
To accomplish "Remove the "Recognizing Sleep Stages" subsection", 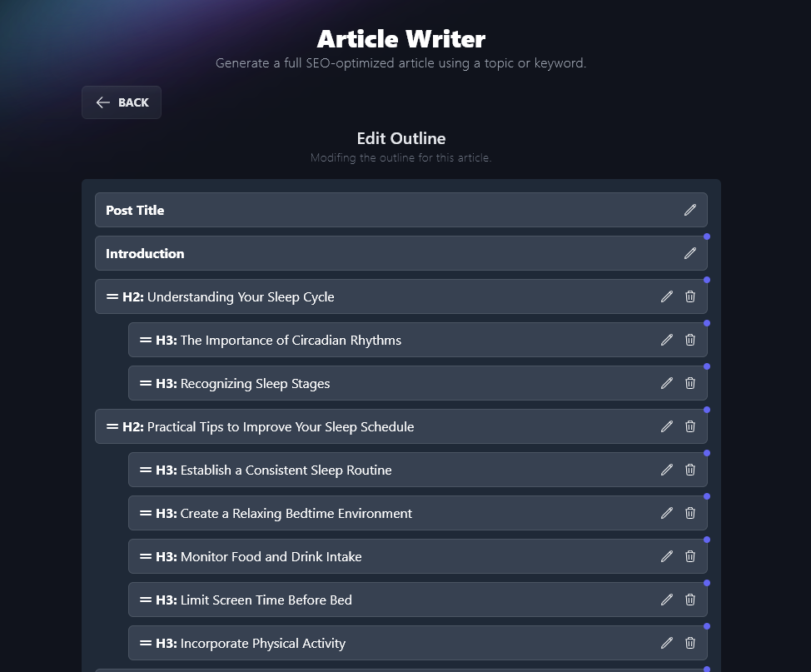I will click(x=690, y=383).
